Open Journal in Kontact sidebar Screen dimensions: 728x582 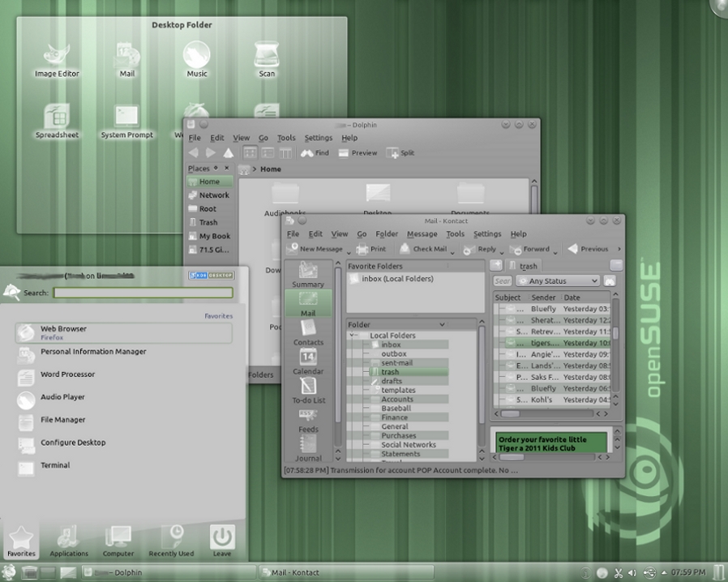[308, 449]
